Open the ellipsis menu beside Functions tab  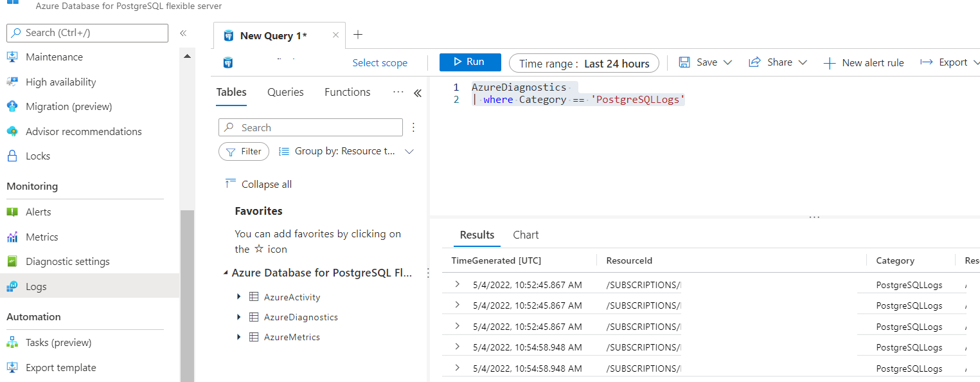(x=398, y=92)
